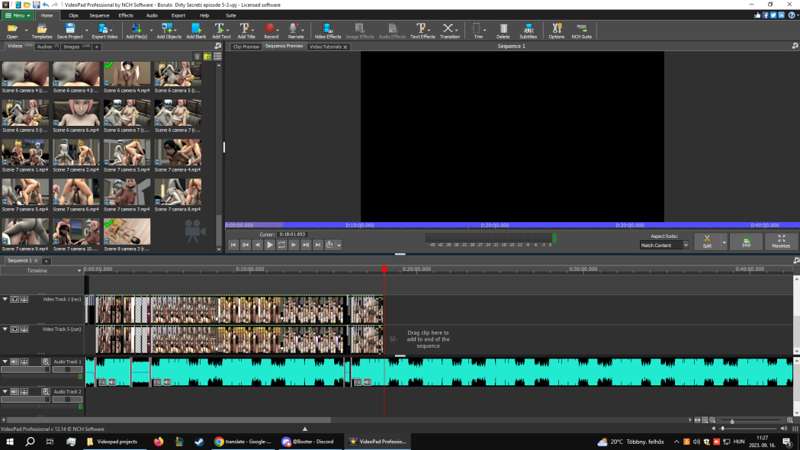This screenshot has height=450, width=800.
Task: Click the Maximize preview button
Action: pyautogui.click(x=781, y=241)
